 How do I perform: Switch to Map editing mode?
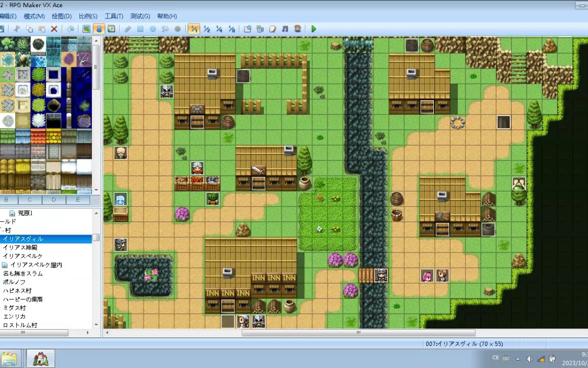pos(86,29)
